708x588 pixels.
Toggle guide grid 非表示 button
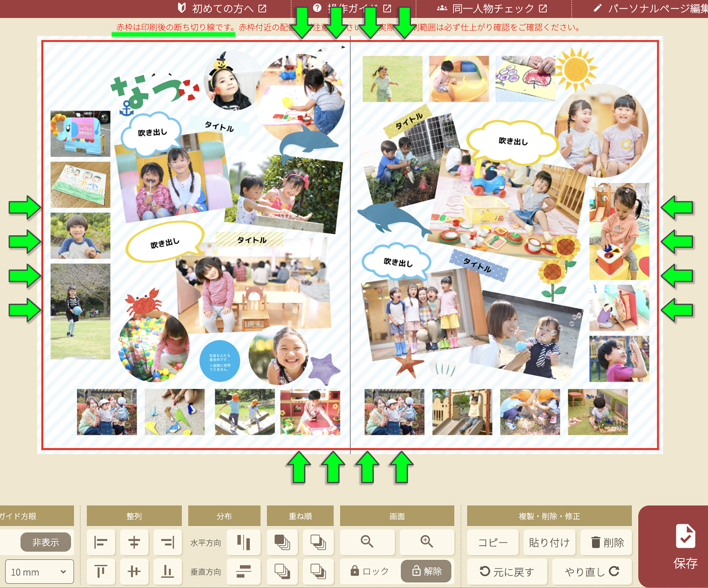(x=46, y=542)
